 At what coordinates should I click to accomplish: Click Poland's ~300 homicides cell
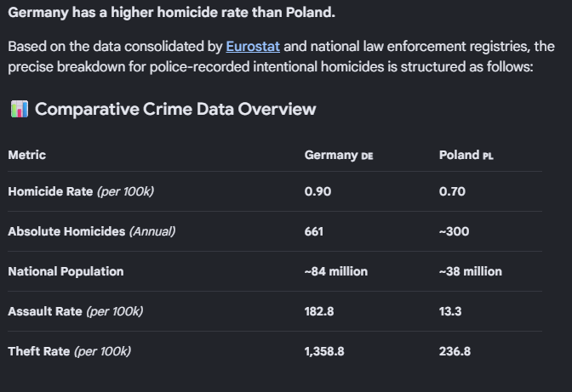[x=454, y=231]
